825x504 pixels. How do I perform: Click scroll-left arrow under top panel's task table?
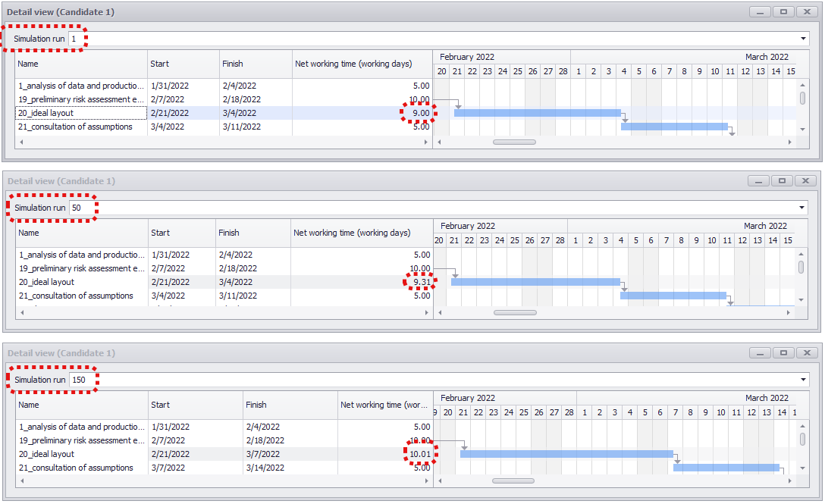click(21, 142)
